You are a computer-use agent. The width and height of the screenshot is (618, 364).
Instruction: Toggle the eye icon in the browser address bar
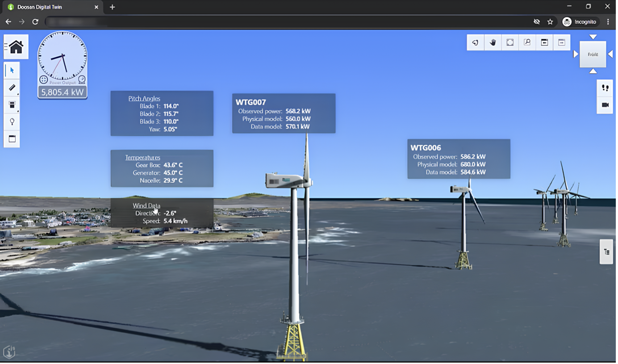(537, 21)
